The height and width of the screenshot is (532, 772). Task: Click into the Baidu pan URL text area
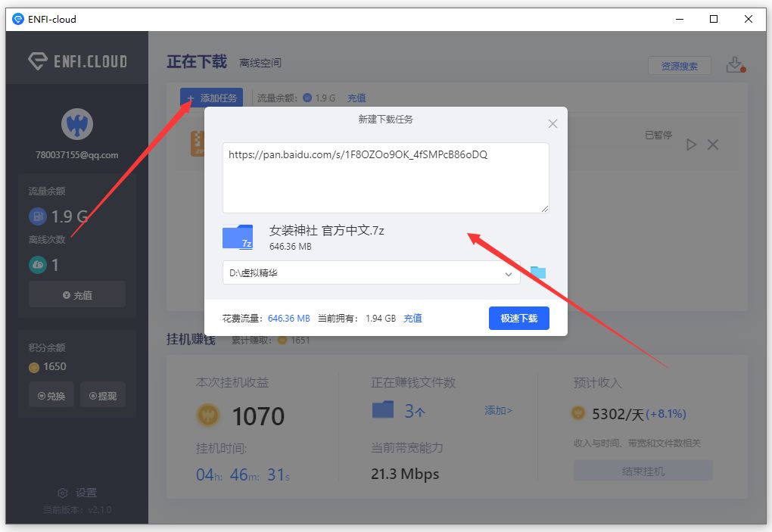(x=385, y=178)
